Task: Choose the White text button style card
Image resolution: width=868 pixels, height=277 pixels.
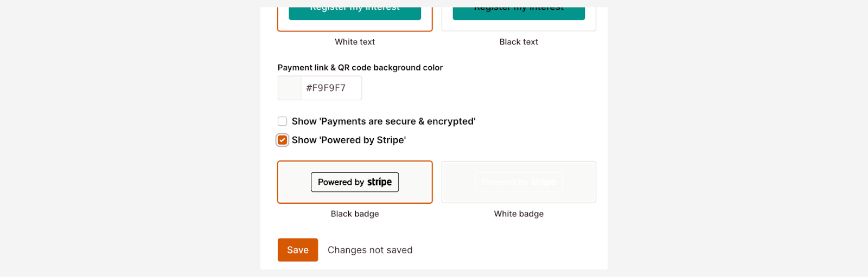Action: (x=355, y=25)
